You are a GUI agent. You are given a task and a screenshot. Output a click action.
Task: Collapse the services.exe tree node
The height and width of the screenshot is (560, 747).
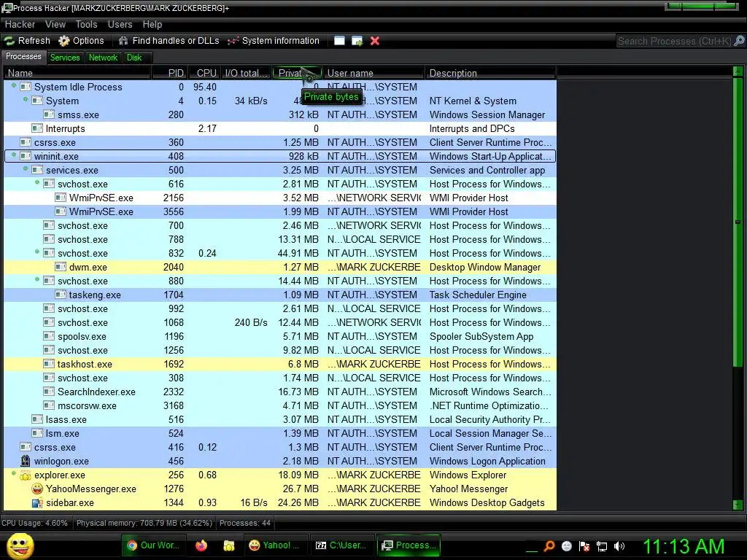(x=26, y=168)
